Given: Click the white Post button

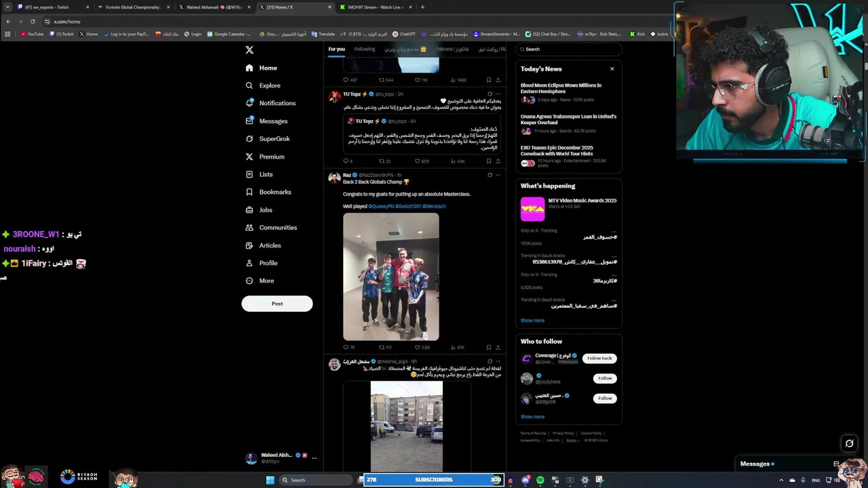Looking at the screenshot, I should 277,304.
